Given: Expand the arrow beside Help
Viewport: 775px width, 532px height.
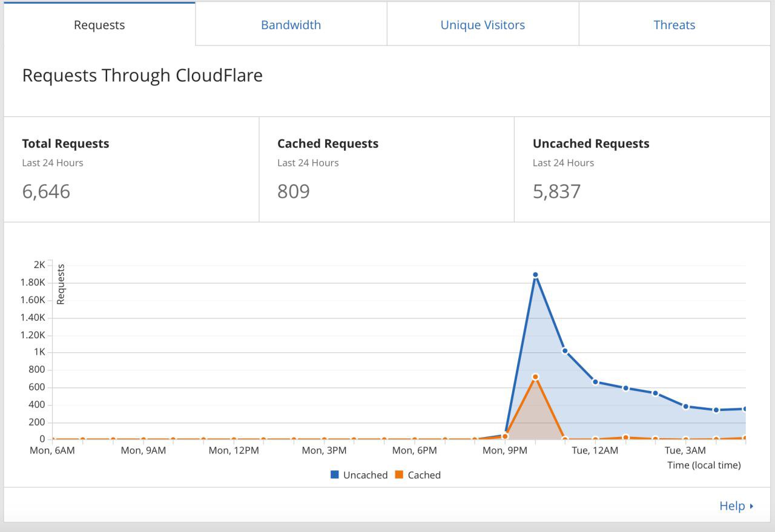Looking at the screenshot, I should (x=751, y=506).
